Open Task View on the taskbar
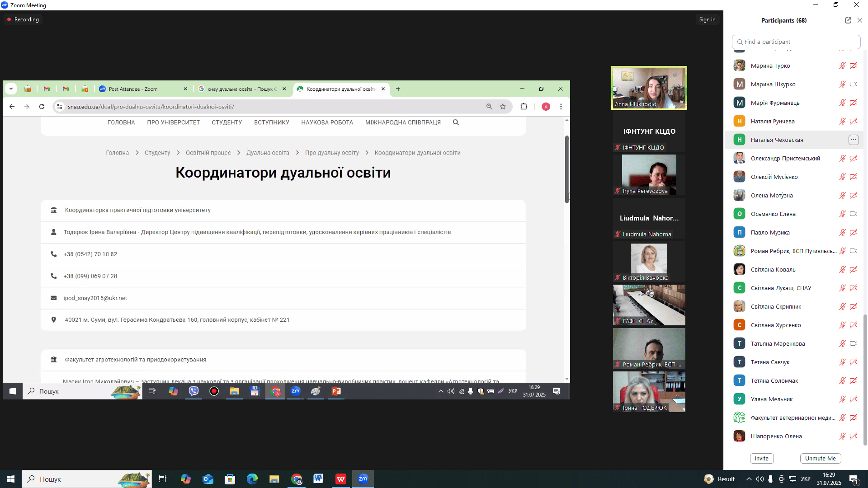The width and height of the screenshot is (868, 488). pos(163,479)
